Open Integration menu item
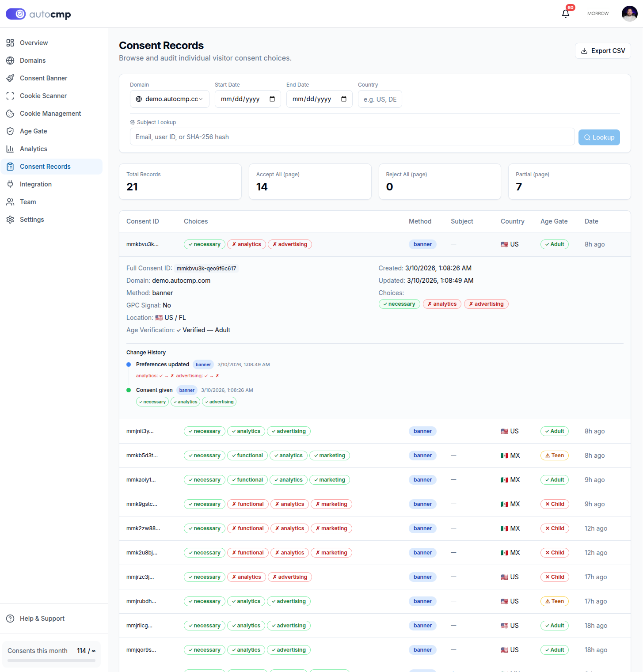The width and height of the screenshot is (643, 672). pyautogui.click(x=52, y=184)
